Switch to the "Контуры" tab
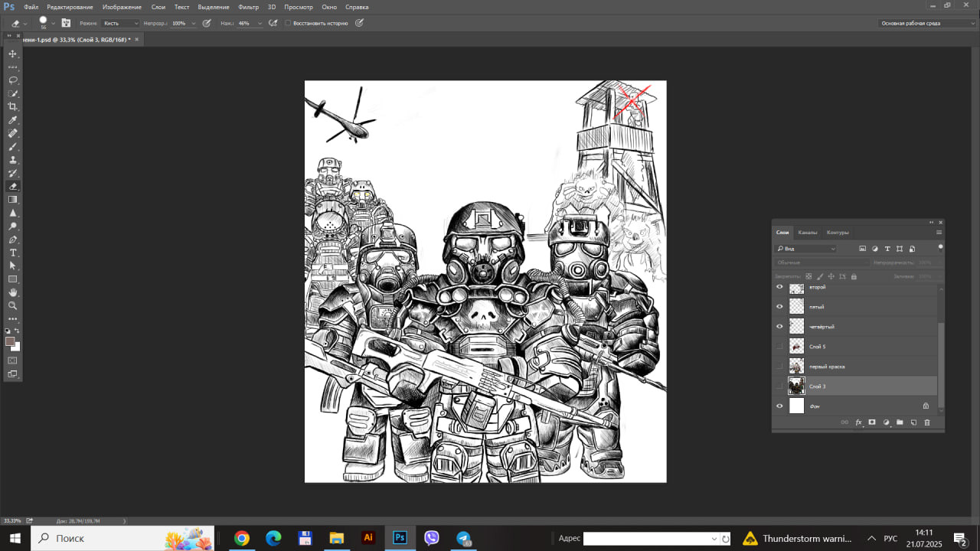 tap(838, 233)
